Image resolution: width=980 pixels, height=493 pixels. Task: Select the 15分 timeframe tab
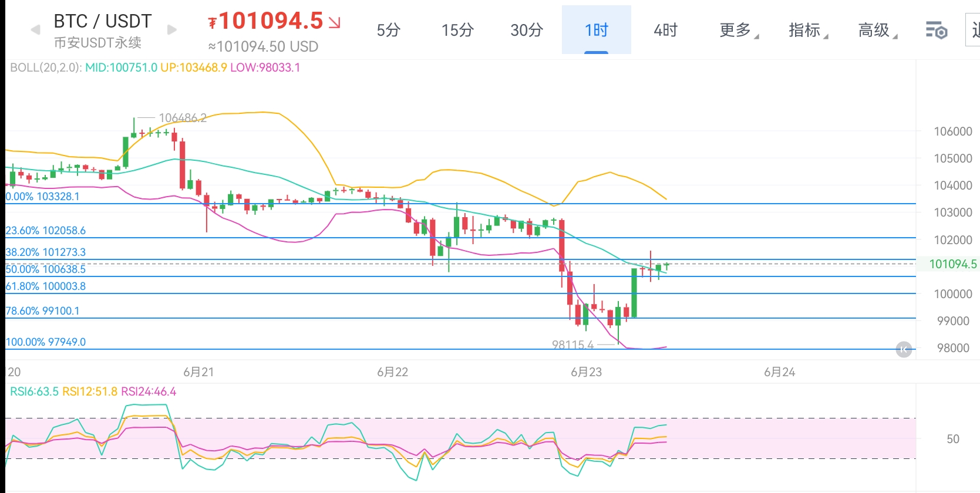457,30
